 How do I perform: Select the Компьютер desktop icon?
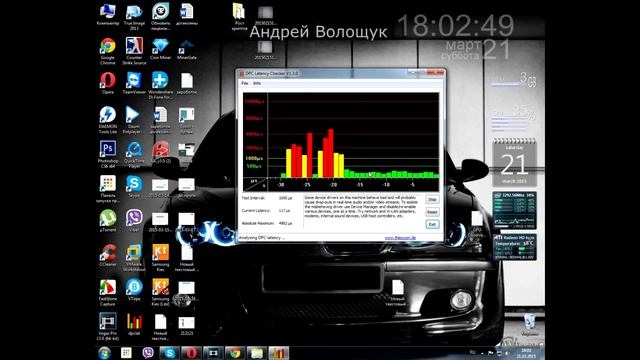pyautogui.click(x=108, y=15)
